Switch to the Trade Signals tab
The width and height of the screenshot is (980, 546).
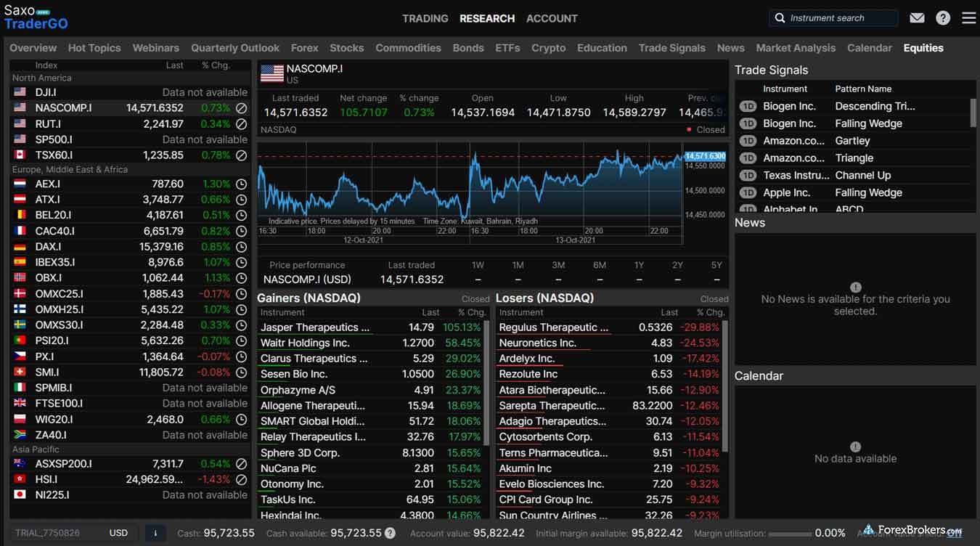[x=671, y=48]
